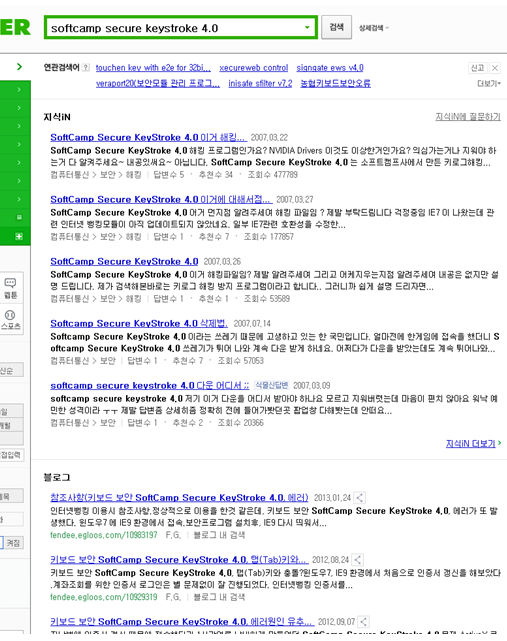This screenshot has width=507, height=641.
Task: Click the 신고 report button
Action: click(477, 68)
